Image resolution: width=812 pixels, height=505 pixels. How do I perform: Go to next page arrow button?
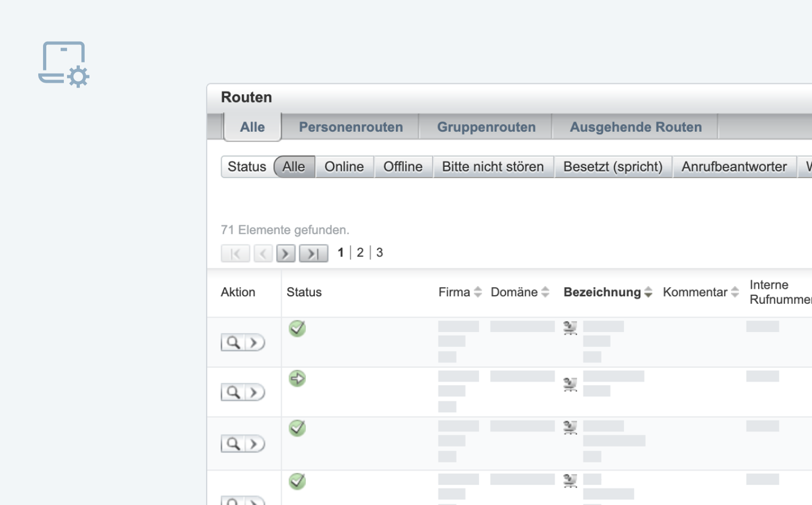[x=286, y=253]
